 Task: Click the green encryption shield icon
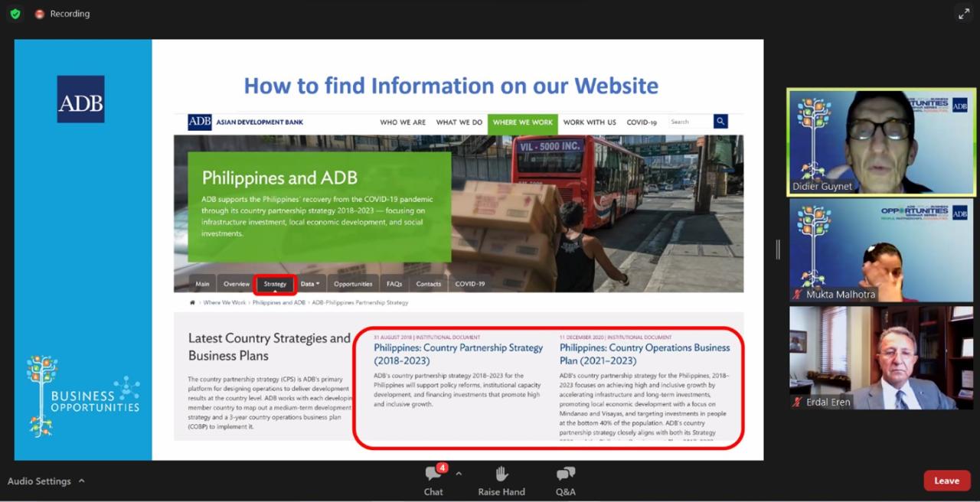[15, 14]
